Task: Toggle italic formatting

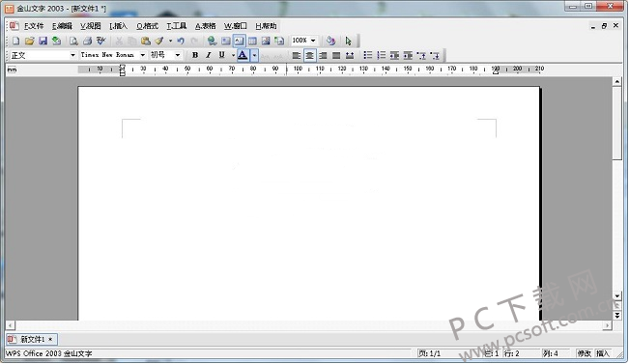Action: pyautogui.click(x=208, y=55)
